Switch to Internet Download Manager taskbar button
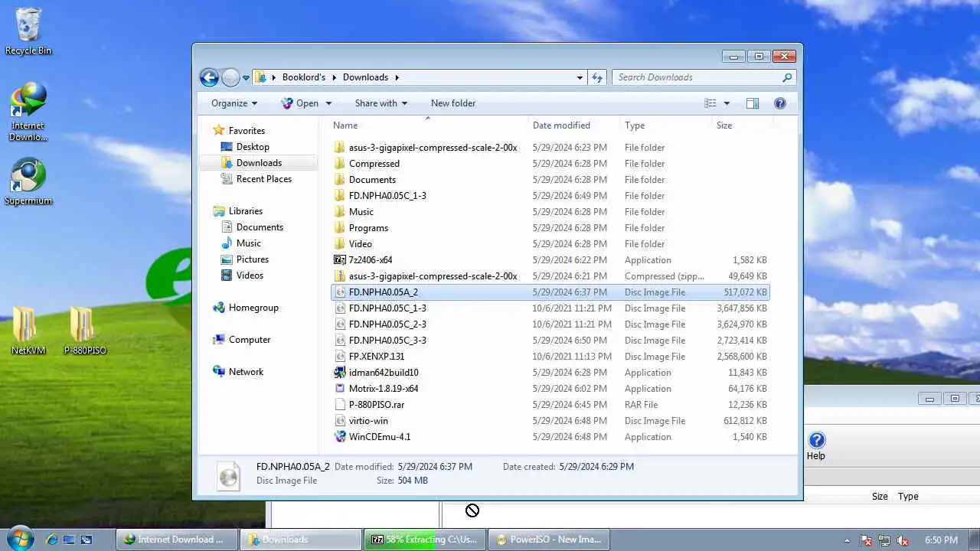This screenshot has width=980, height=551. pos(177,540)
